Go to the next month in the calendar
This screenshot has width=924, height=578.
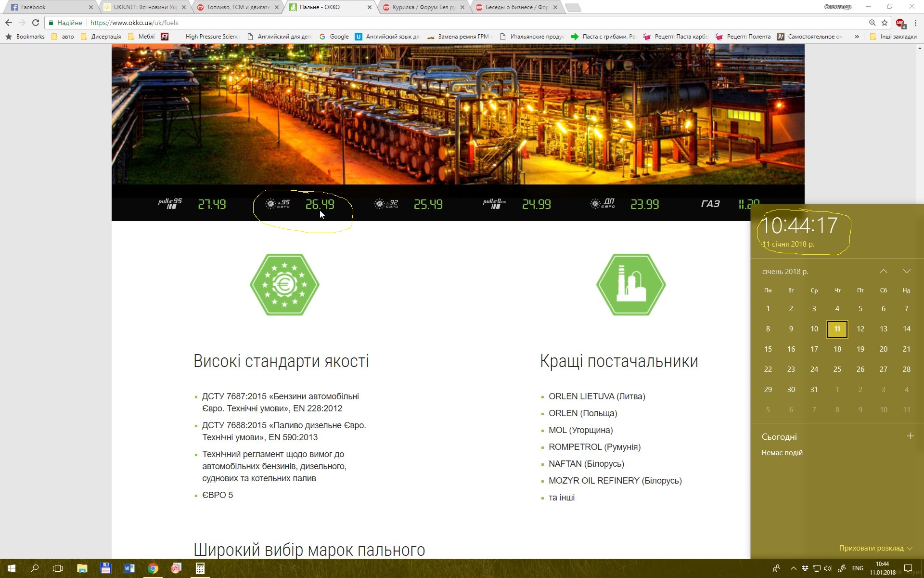[906, 271]
